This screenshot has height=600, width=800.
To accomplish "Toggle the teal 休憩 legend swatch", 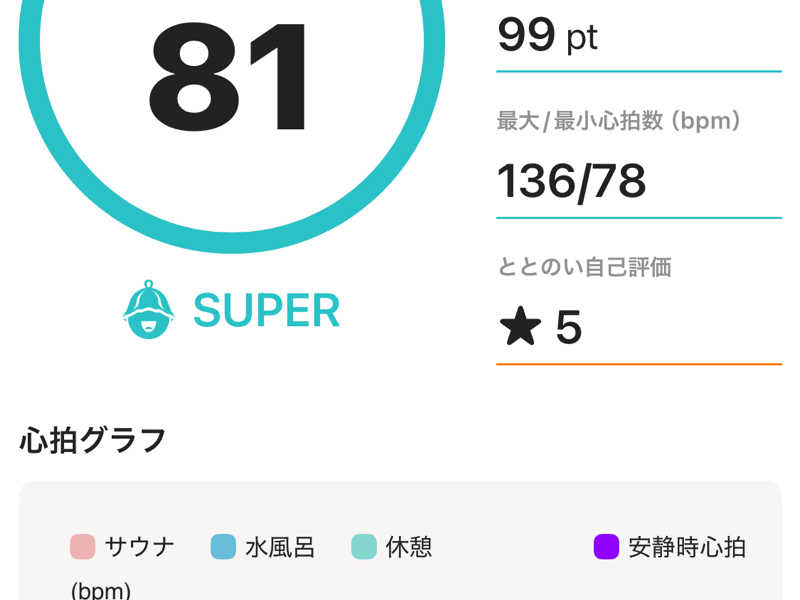I will pyautogui.click(x=363, y=547).
